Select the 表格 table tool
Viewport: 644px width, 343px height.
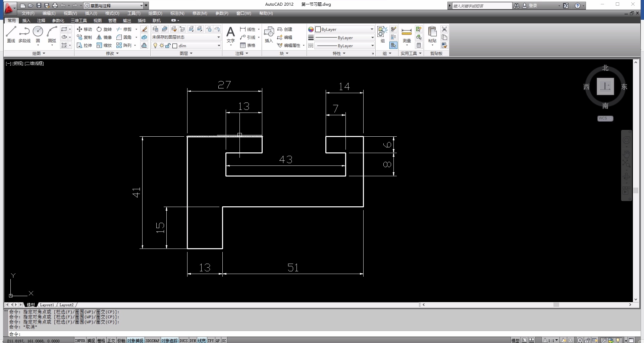pos(248,45)
